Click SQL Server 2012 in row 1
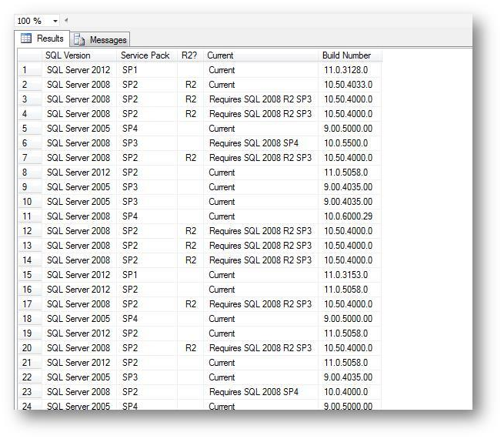The image size is (504, 439). (78, 70)
